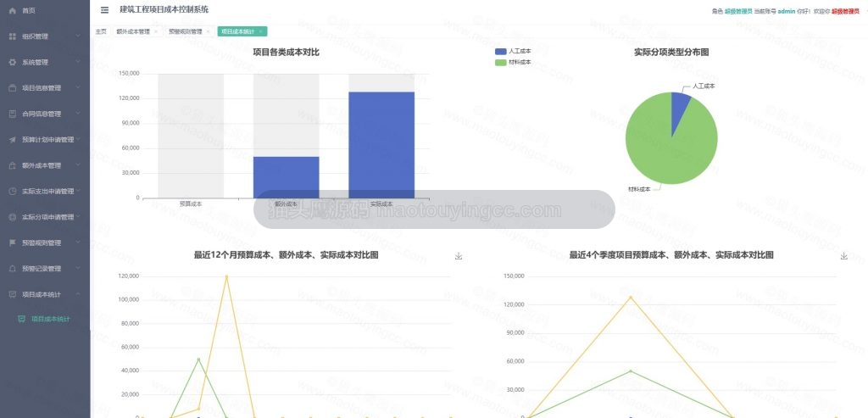The image size is (868, 418).
Task: Click the 人工成本 pie label text
Action: [x=704, y=86]
